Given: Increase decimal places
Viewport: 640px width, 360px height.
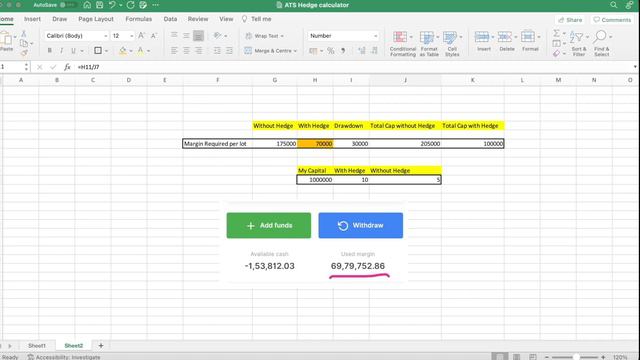Looking at the screenshot, I should tap(362, 51).
